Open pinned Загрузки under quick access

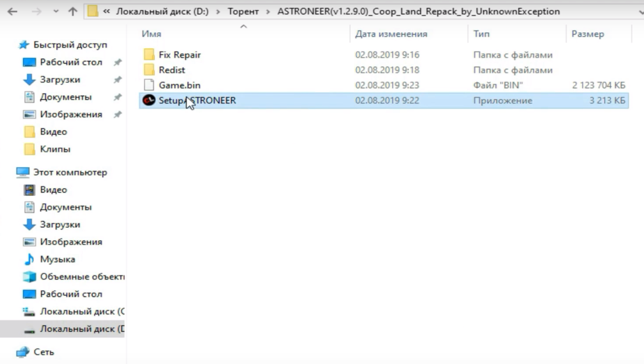click(x=60, y=79)
